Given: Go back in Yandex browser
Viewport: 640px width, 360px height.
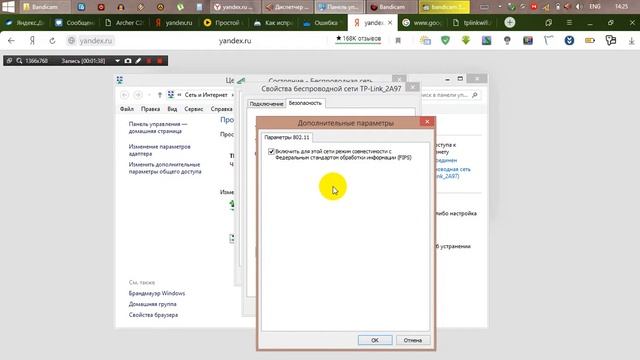Looking at the screenshot, I should (x=11, y=40).
